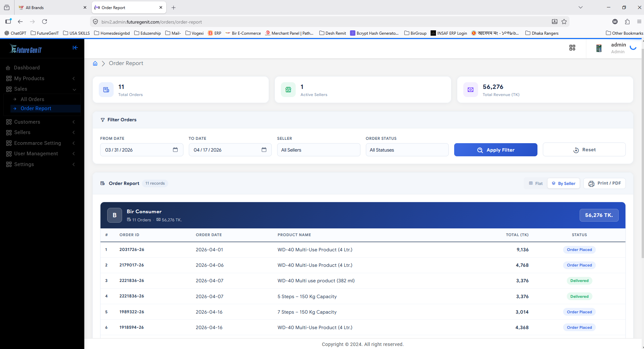Reload the page with browser refresh icon
644x349 pixels.
point(45,22)
